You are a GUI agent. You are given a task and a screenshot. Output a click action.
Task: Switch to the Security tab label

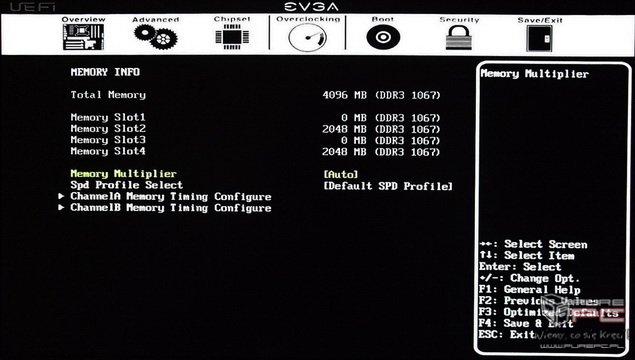(459, 20)
